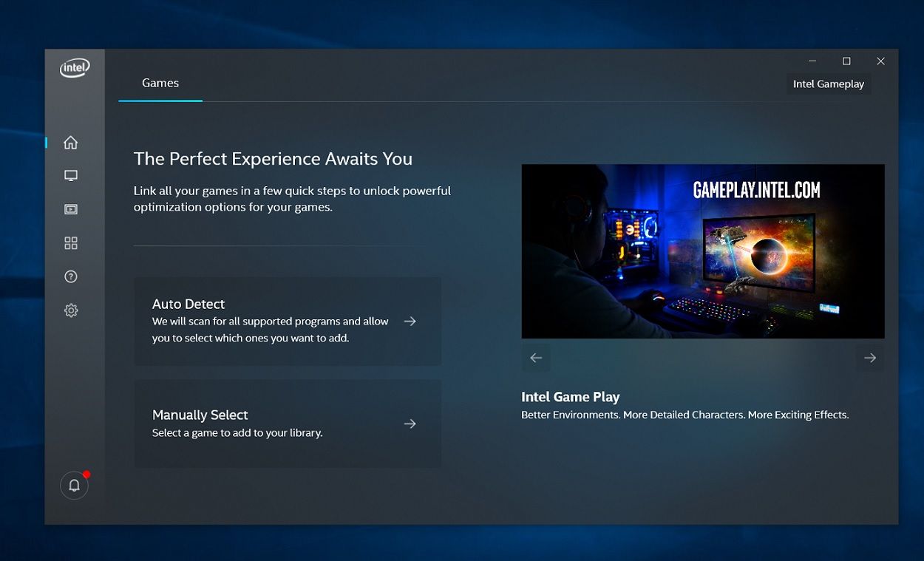Choose the Manually Select heading
Viewport: 924px width, 561px height.
tap(200, 415)
